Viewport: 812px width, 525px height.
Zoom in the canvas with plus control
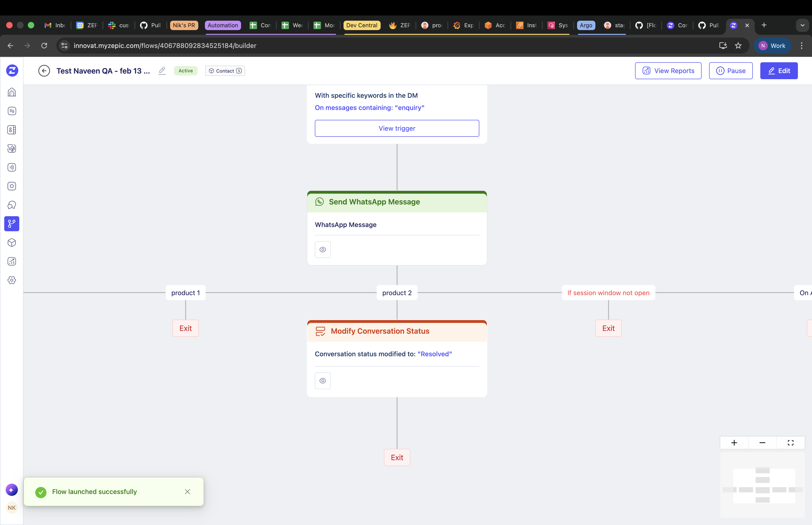tap(734, 443)
